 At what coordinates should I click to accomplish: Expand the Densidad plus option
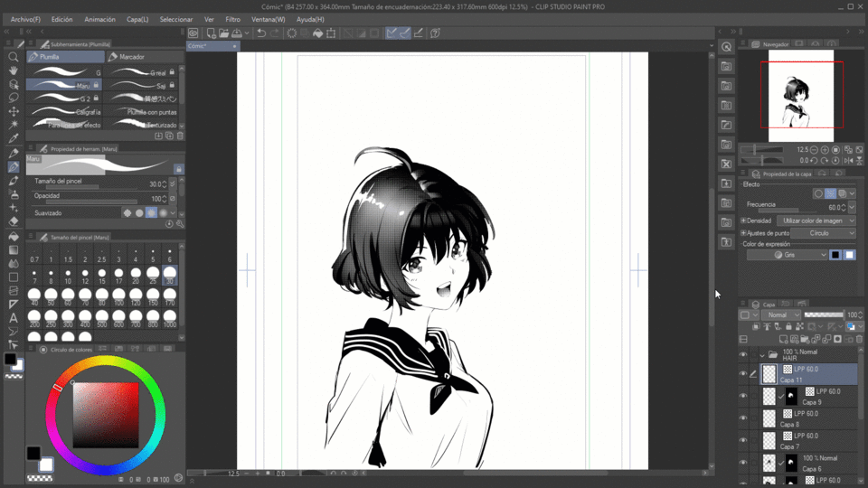coord(743,221)
